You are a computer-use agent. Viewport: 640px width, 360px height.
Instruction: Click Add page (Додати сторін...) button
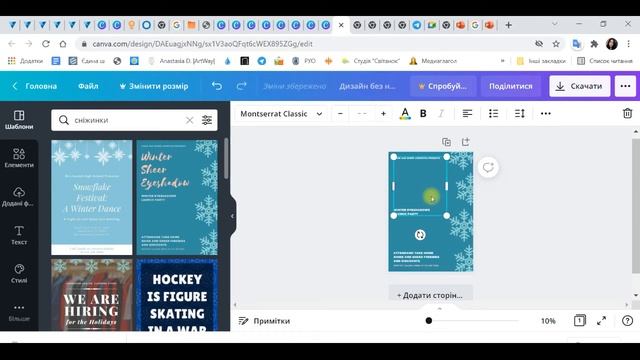tap(430, 295)
